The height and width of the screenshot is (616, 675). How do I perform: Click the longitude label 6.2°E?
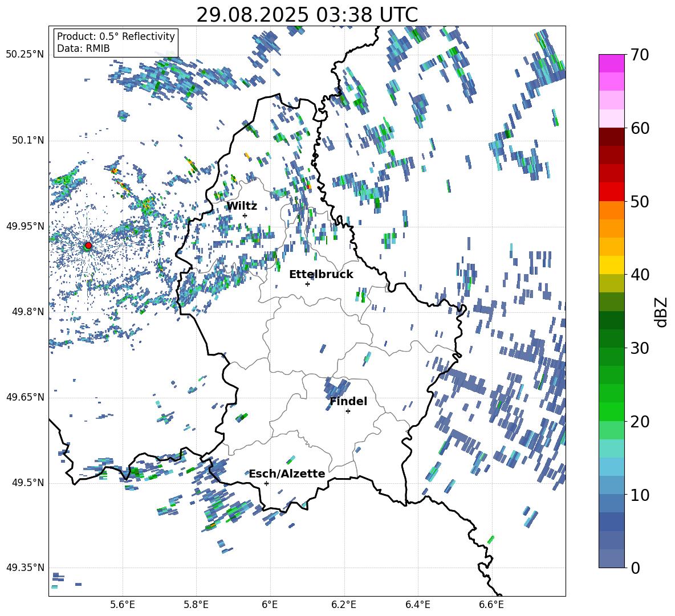(x=344, y=605)
